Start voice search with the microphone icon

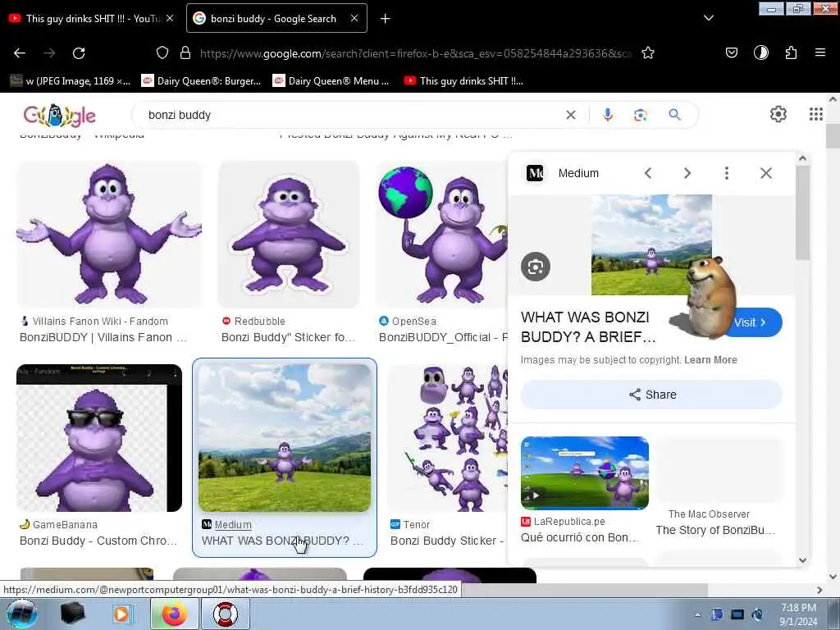click(x=608, y=115)
